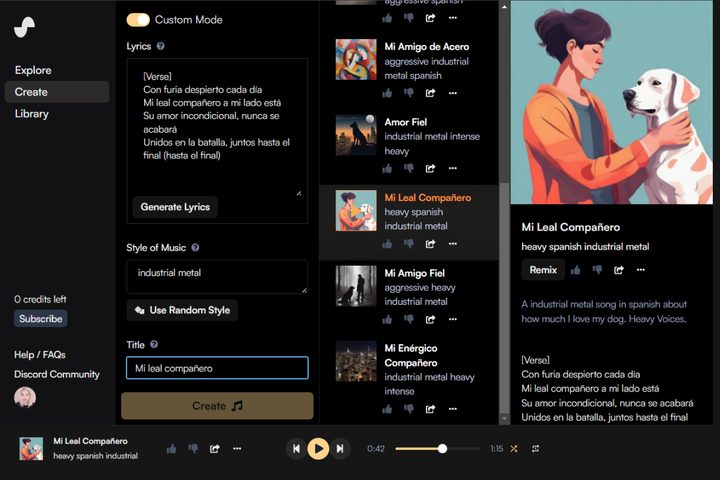Click the Generate Lyrics button
The height and width of the screenshot is (480, 720).
point(175,207)
